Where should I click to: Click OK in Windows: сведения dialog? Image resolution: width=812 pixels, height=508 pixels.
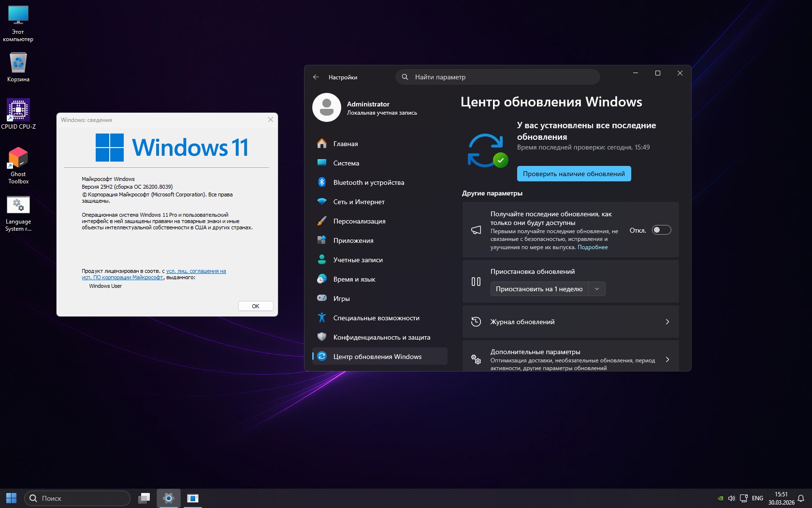pos(255,306)
